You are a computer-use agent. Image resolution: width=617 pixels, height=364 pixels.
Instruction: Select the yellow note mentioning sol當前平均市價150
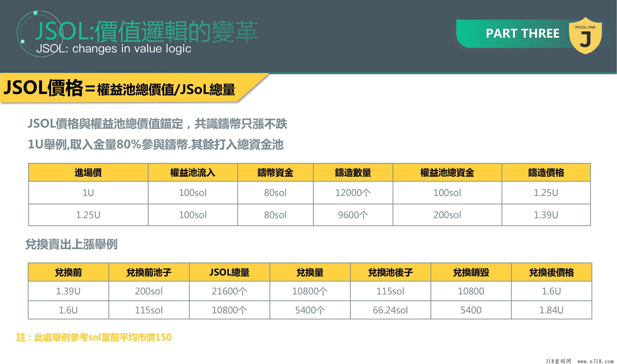tap(94, 337)
